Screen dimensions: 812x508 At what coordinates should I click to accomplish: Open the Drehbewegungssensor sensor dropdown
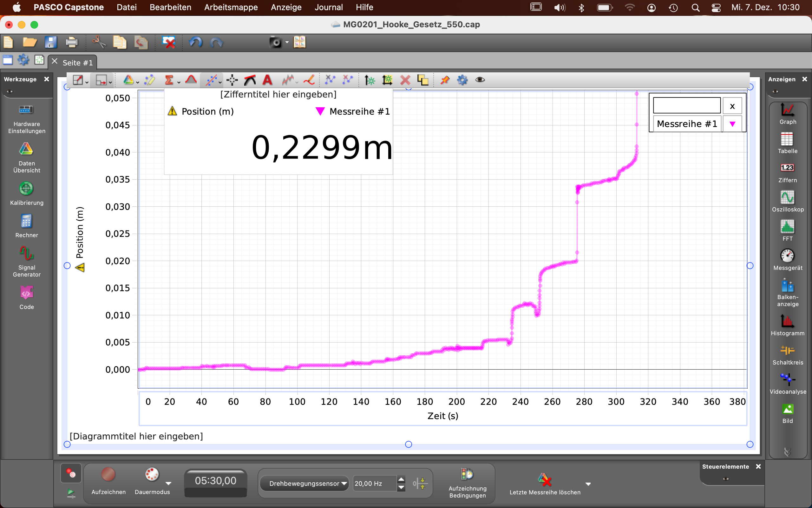click(x=304, y=484)
